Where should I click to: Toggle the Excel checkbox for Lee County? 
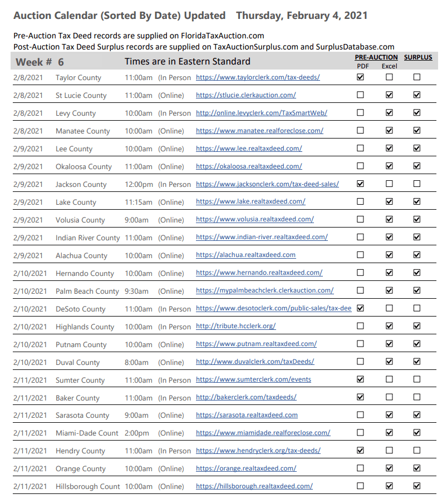pos(389,148)
